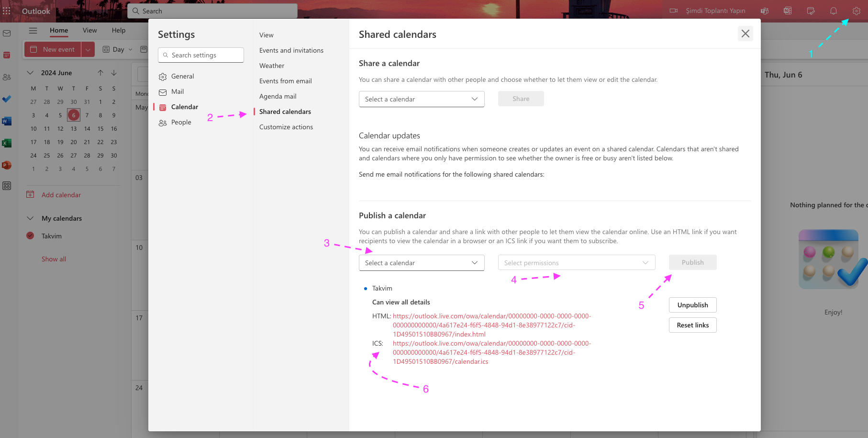Click New event button

click(53, 49)
